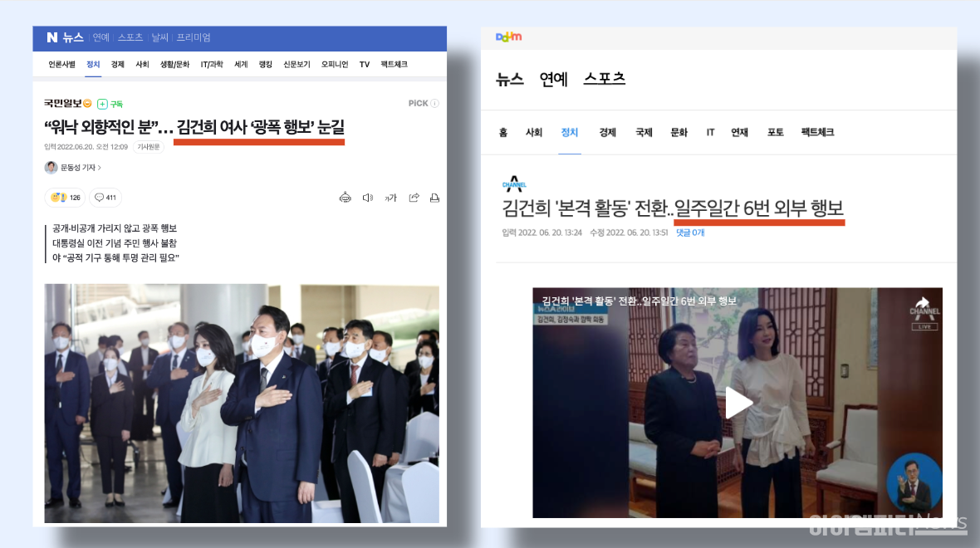Activate the listen-to-article speaker icon
Viewport: 980px width, 548px height.
[367, 197]
